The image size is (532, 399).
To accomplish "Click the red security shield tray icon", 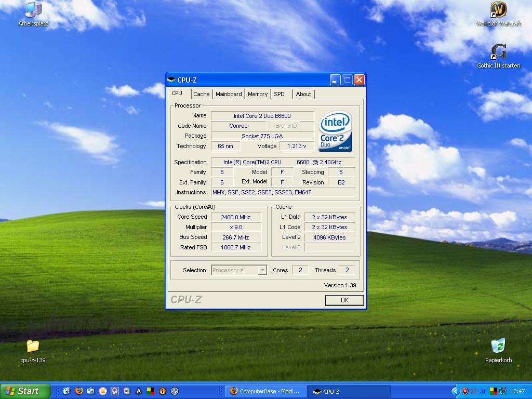I will click(465, 391).
